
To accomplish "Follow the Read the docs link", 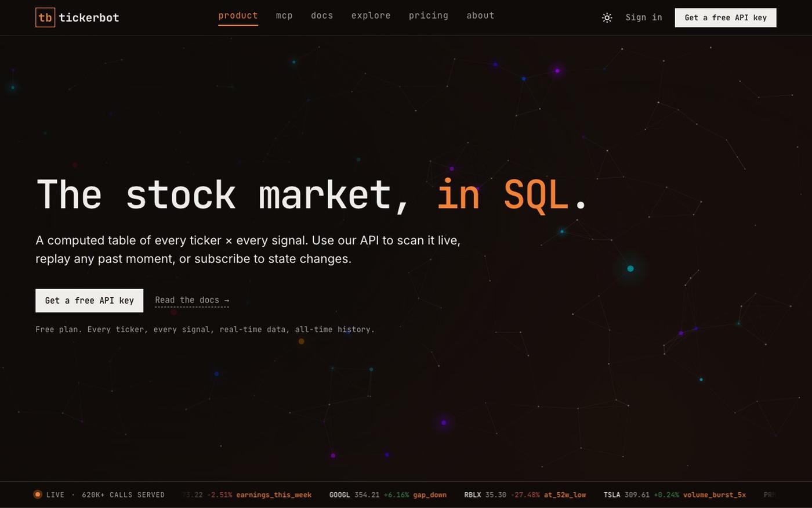I will [192, 300].
